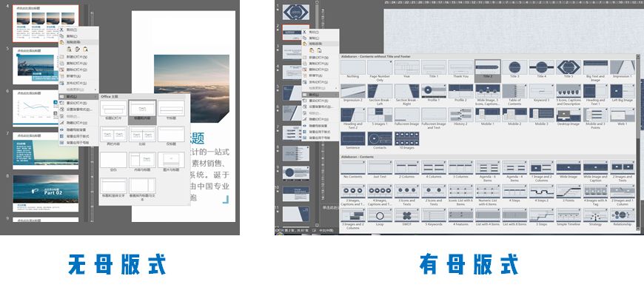
Task: Apply the SWOT layout
Action: point(406,218)
